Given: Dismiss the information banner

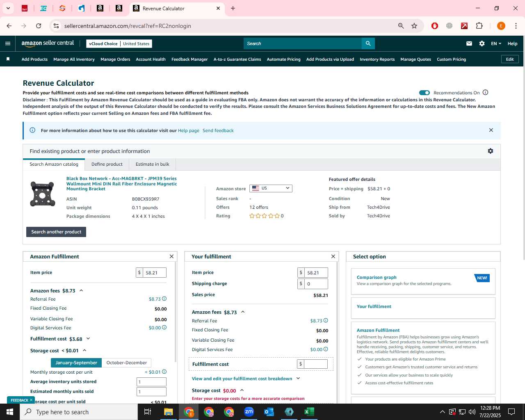Looking at the screenshot, I should point(491,130).
